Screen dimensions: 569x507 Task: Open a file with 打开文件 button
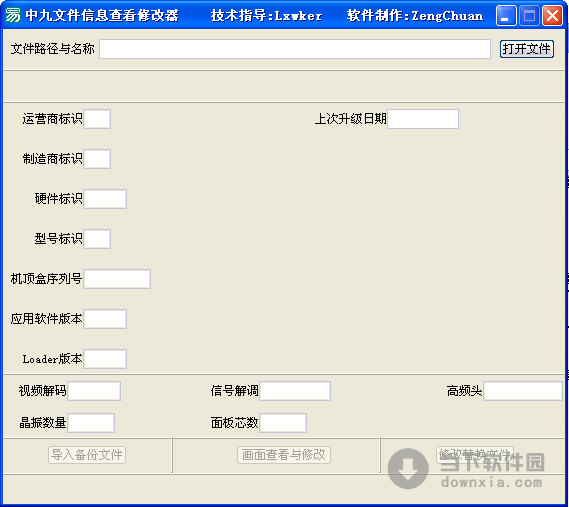[527, 49]
